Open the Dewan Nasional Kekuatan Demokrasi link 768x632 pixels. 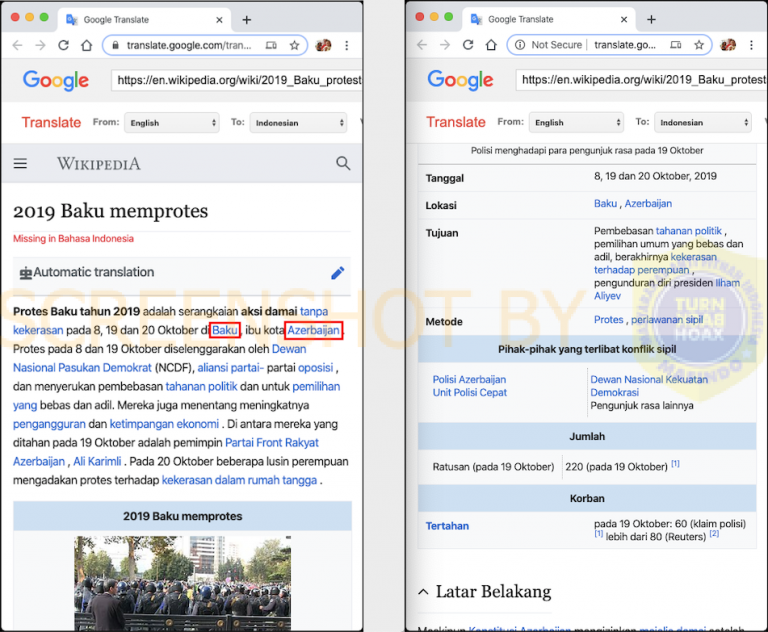648,386
